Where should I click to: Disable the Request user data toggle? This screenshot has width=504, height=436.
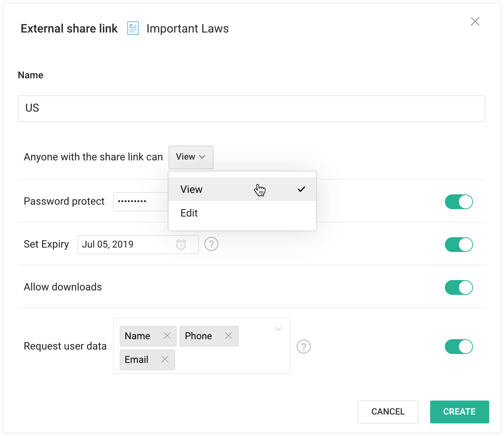[459, 347]
